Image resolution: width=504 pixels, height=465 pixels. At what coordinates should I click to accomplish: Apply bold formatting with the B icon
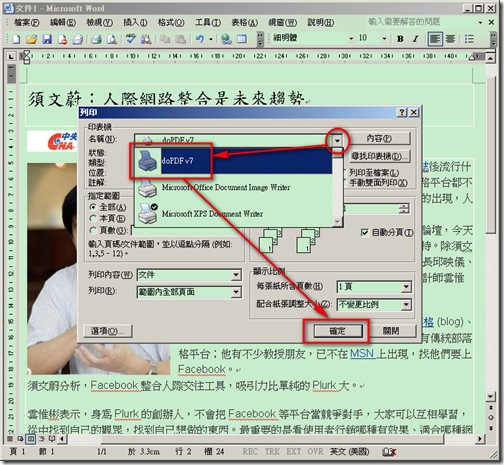[x=400, y=39]
